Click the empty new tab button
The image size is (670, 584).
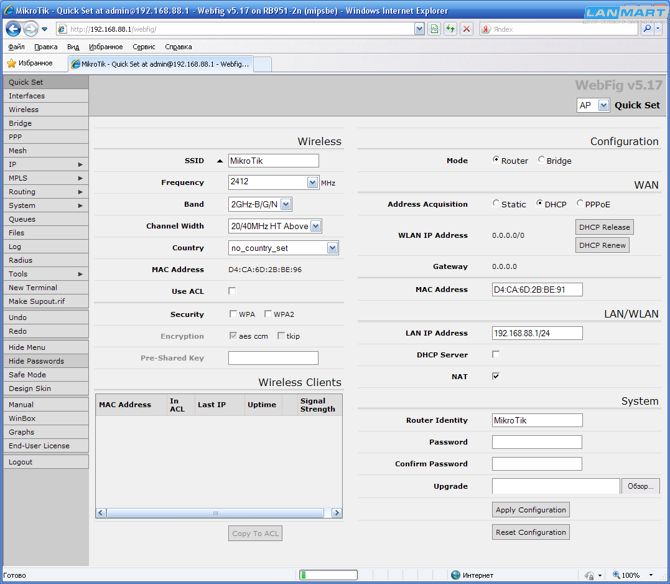[x=262, y=64]
